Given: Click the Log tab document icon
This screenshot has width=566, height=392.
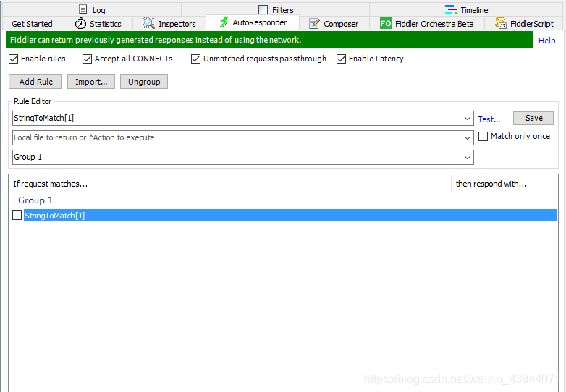Looking at the screenshot, I should coord(83,9).
